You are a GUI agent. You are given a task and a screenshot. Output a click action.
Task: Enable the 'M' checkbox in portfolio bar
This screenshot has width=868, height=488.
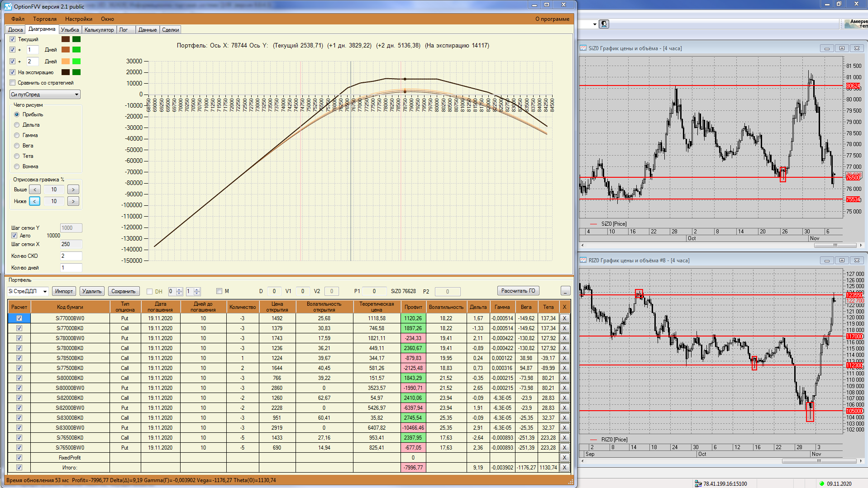[x=219, y=291]
